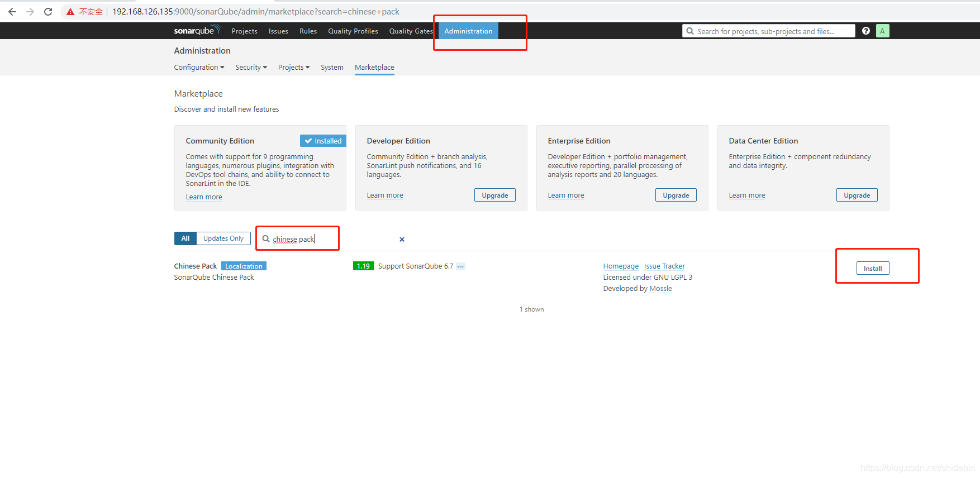Viewport: 980px width, 478px height.
Task: Click the 'Licensed under GNU LGPL 3' text
Action: pos(648,278)
